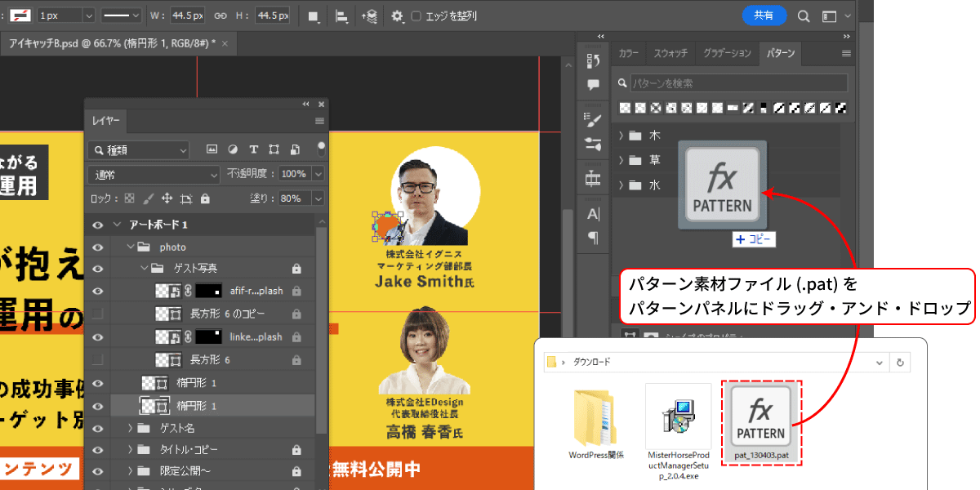Open the pattern panel hamburger menu
The width and height of the screenshot is (980, 490).
846,53
